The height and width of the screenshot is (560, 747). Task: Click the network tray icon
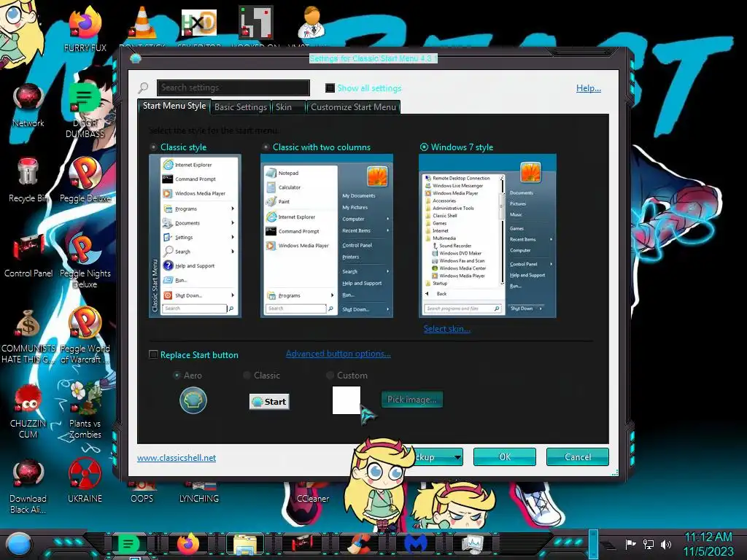(x=648, y=544)
